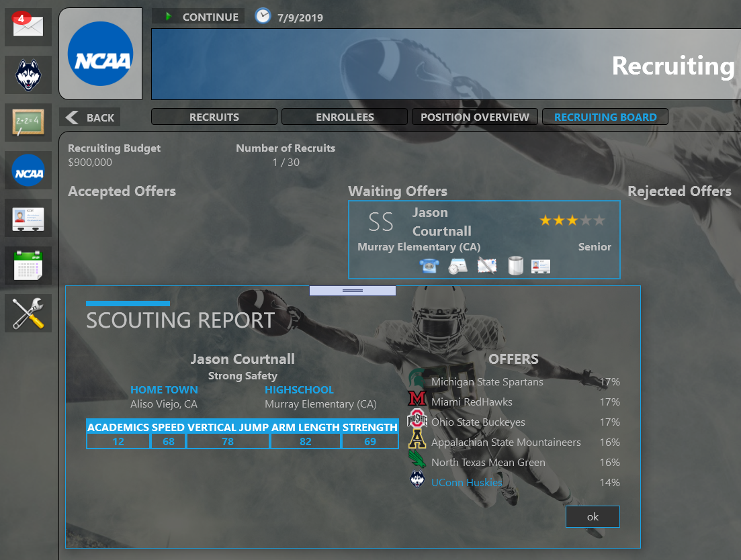Click the VERTICAL JUMP value 78

pos(228,441)
